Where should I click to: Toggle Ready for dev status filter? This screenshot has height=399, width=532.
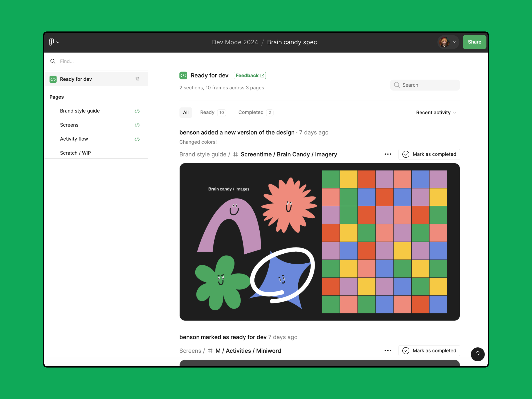point(207,112)
